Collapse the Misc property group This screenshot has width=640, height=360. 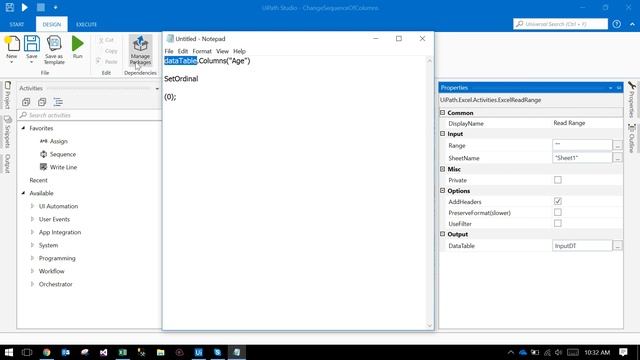click(x=442, y=169)
